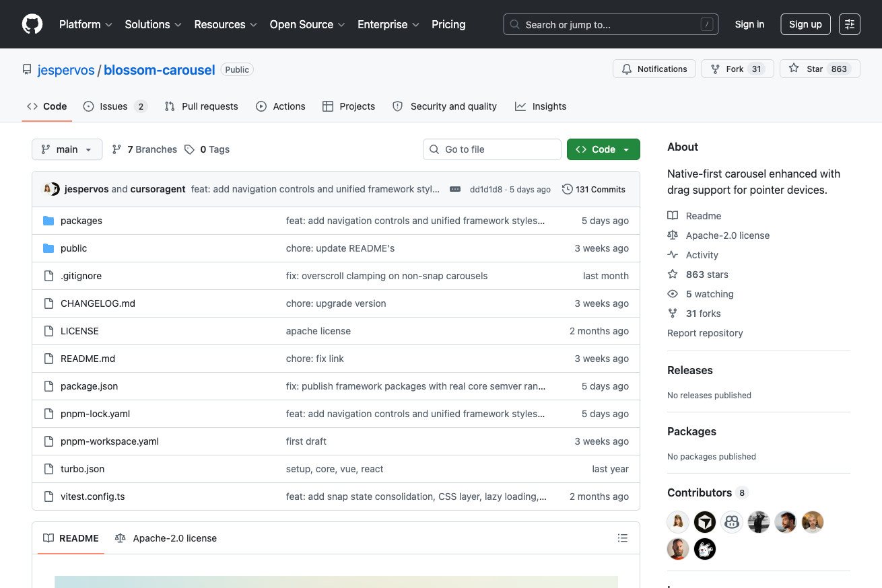Expand the green Code dropdown

[x=603, y=149]
